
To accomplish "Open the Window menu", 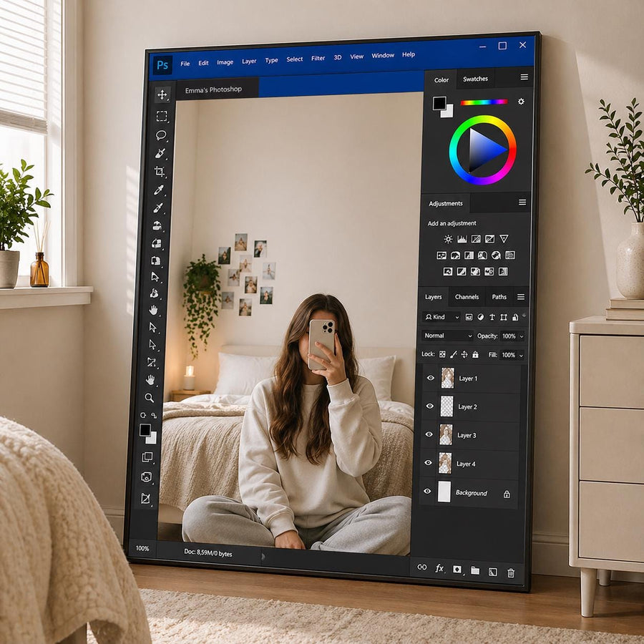I will 383,55.
